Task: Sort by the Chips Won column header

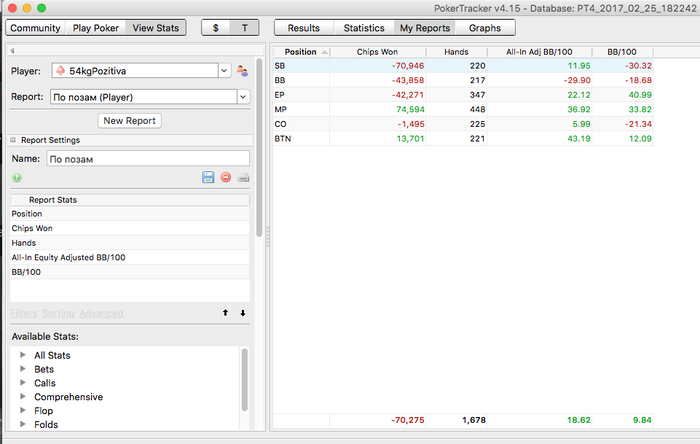Action: click(x=377, y=52)
